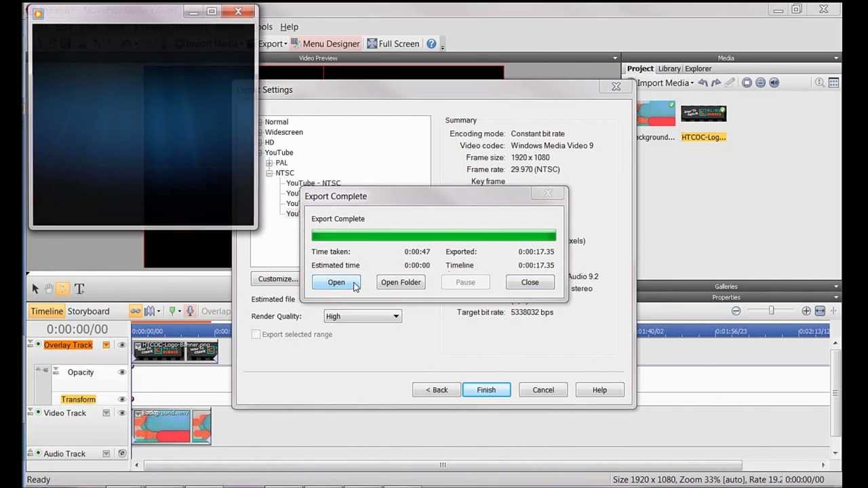Click the Cancel button in Export Settings
This screenshot has height=488, width=868.
(x=543, y=390)
